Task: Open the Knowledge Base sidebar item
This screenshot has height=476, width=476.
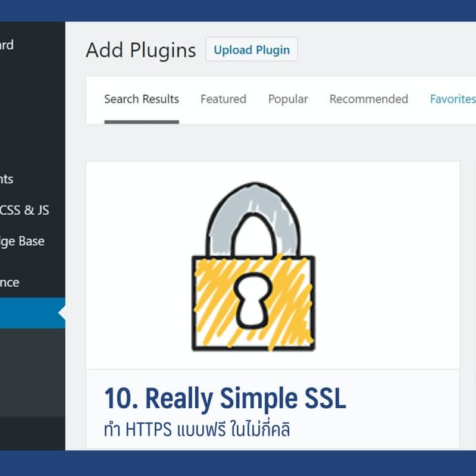Action: (23, 242)
